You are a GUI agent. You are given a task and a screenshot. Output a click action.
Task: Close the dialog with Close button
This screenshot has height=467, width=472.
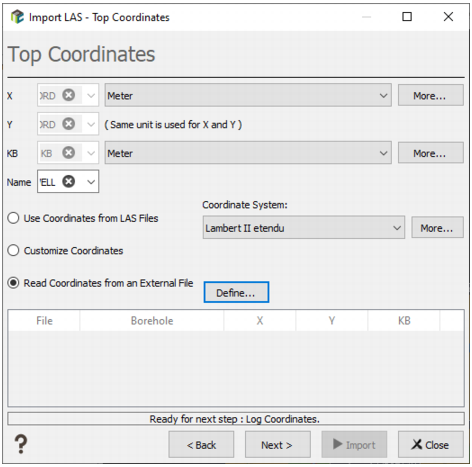tap(431, 445)
